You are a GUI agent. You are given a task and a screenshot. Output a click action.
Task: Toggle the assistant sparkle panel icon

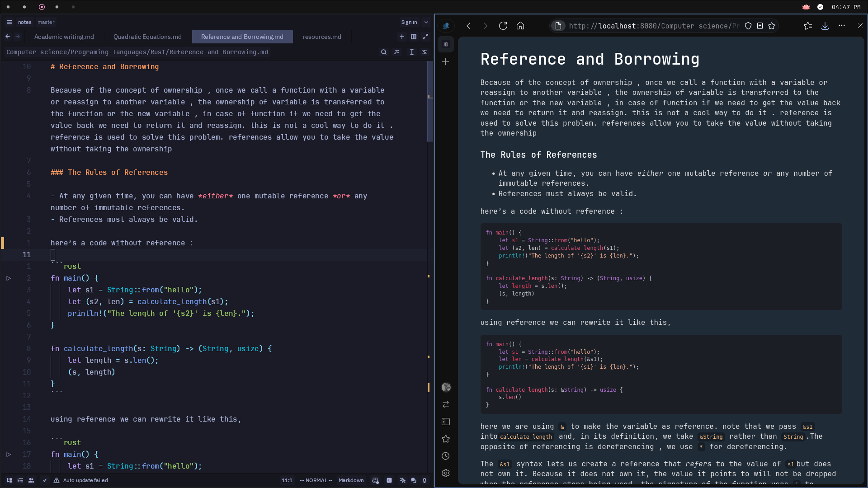pyautogui.click(x=403, y=480)
